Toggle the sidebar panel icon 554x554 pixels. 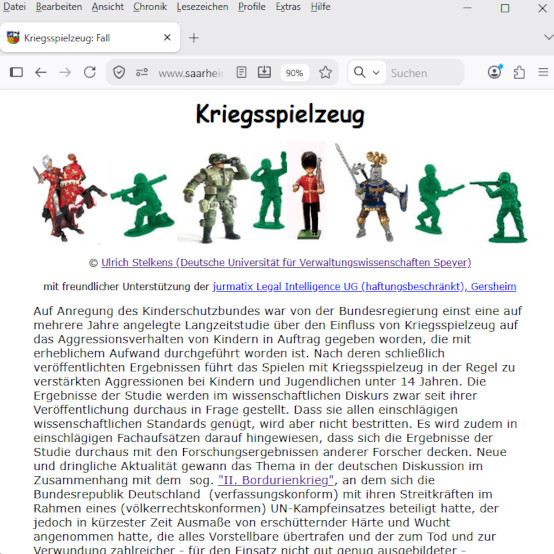16,72
